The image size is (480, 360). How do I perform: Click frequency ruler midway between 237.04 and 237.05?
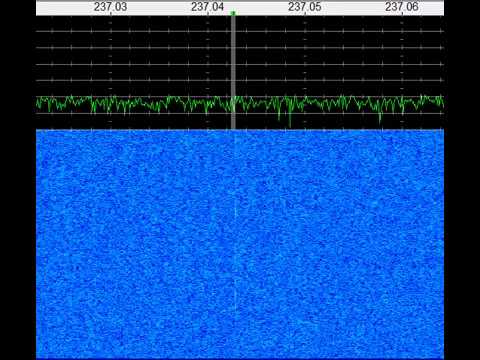[x=256, y=7]
